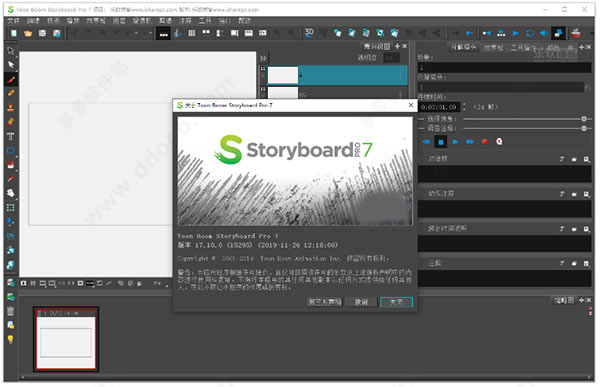This screenshot has width=600, height=387.
Task: Click the New project icon in toolbar
Action: pos(14,33)
